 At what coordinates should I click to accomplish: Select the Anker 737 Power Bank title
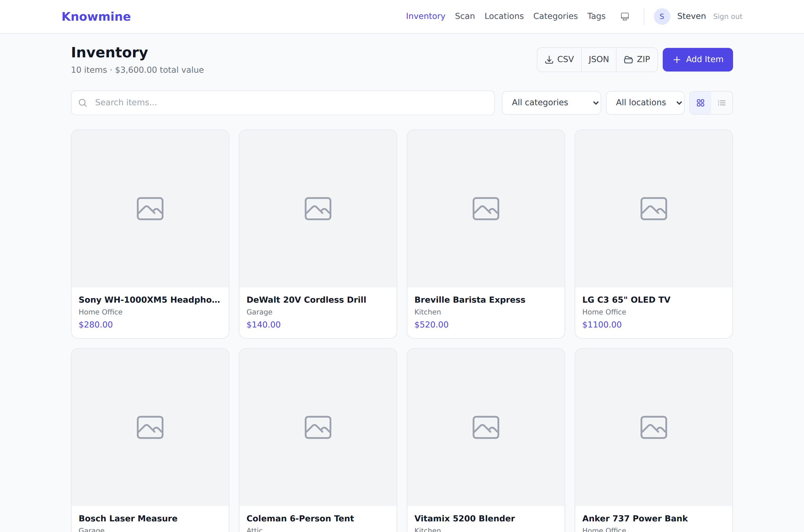pos(635,518)
